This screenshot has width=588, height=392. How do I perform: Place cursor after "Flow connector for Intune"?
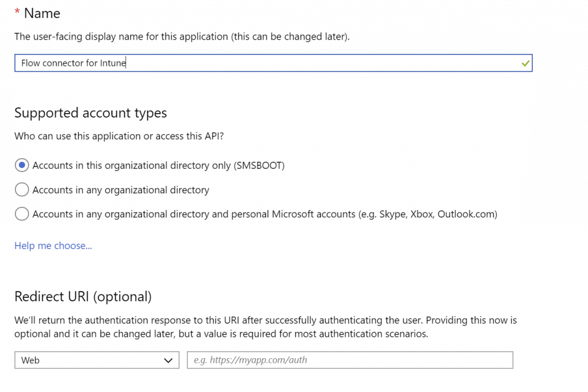tap(126, 63)
